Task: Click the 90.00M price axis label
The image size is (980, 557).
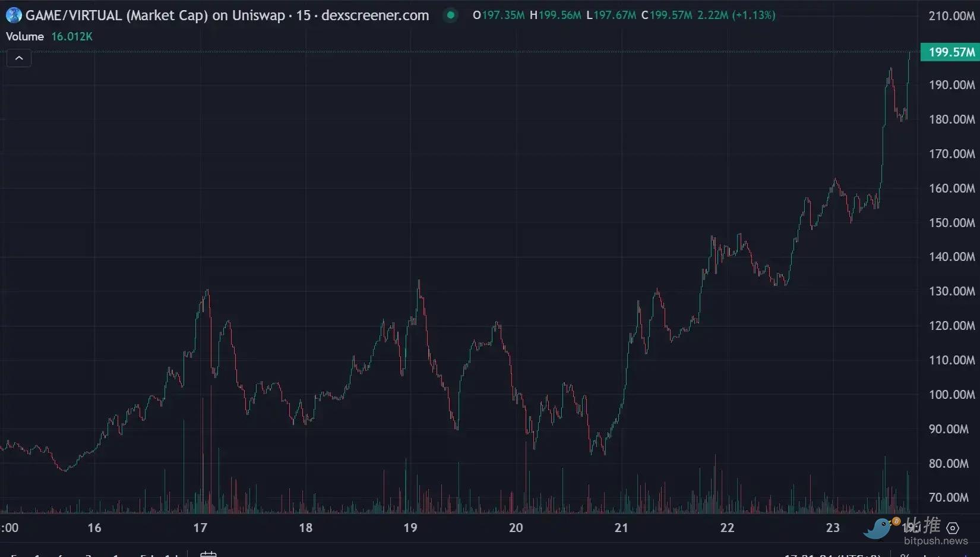Action: tap(949, 429)
